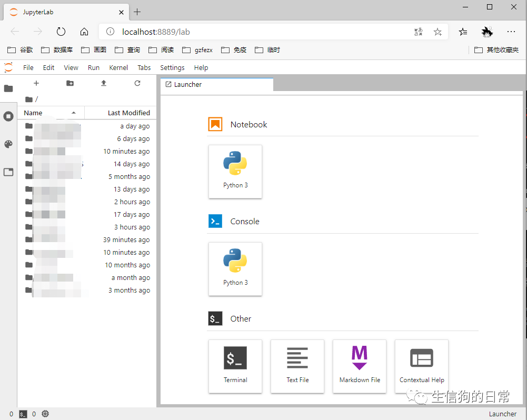Select the folder modified 17 days ago
Image resolution: width=527 pixels, height=420 pixels.
87,215
